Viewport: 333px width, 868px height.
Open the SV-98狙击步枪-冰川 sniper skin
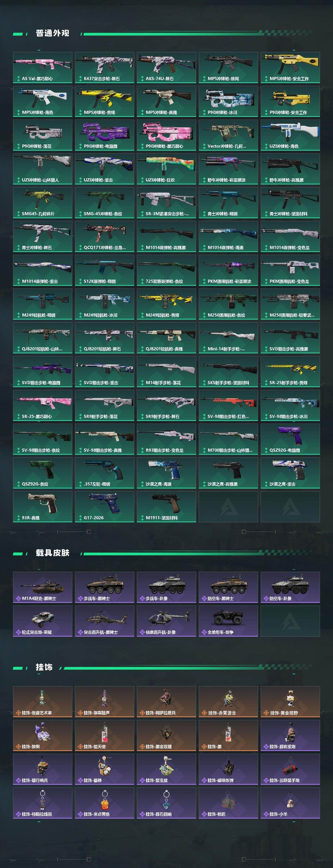coord(290,405)
